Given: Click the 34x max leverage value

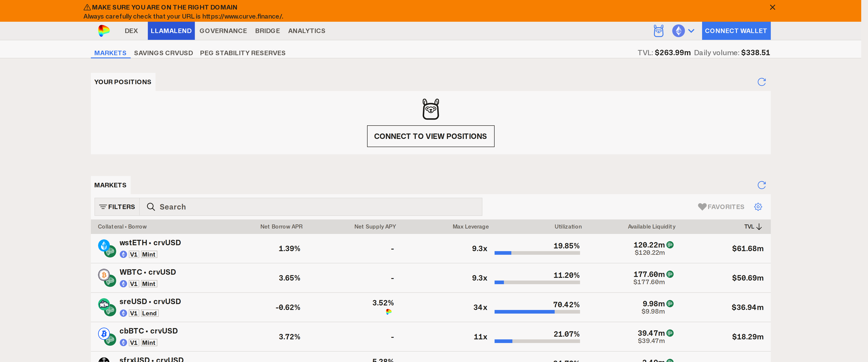Looking at the screenshot, I should click(x=480, y=307).
